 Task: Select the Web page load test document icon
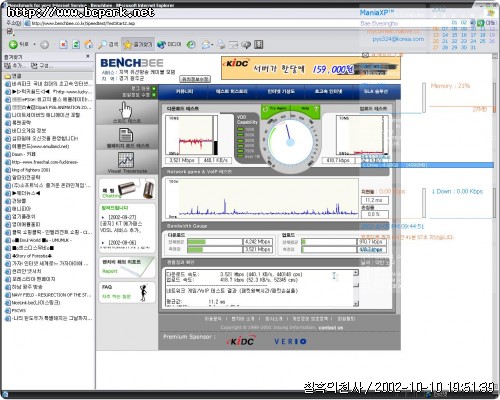point(127,138)
